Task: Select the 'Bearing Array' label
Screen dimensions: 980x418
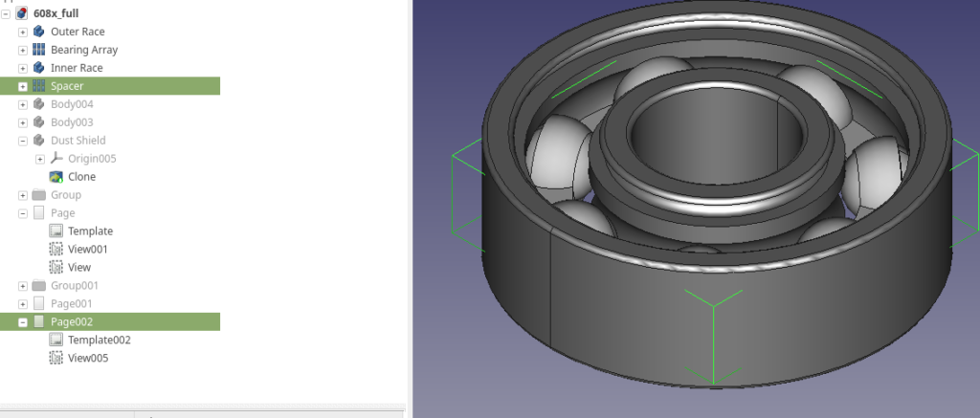Action: [x=84, y=50]
